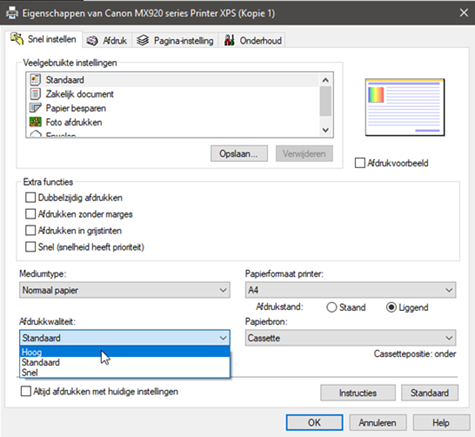Click the Instructies button
475x437 pixels.
358,393
